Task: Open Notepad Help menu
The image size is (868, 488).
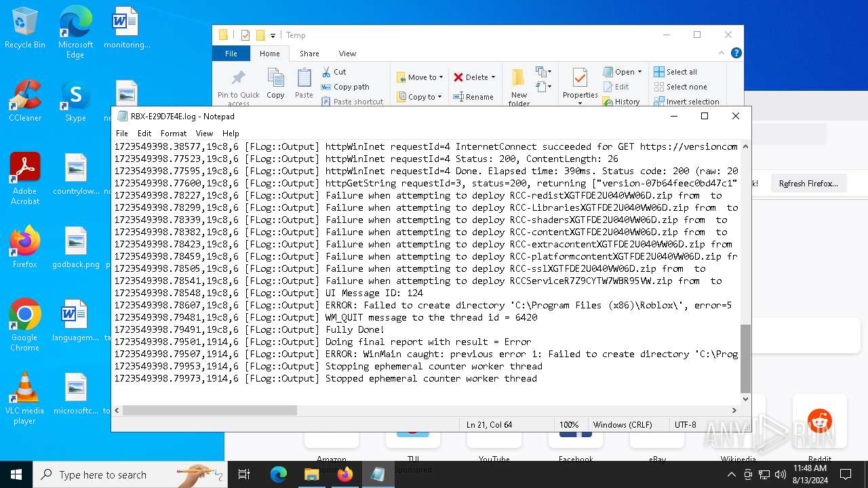Action: coord(231,134)
